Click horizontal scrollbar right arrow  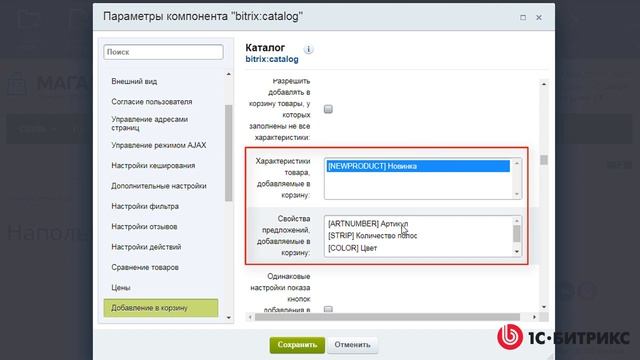coord(534,317)
